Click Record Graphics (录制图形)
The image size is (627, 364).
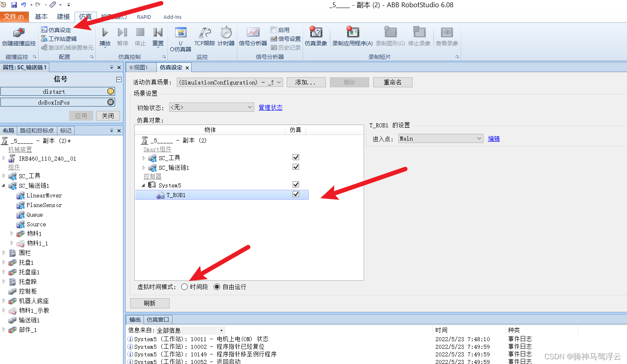click(x=390, y=37)
